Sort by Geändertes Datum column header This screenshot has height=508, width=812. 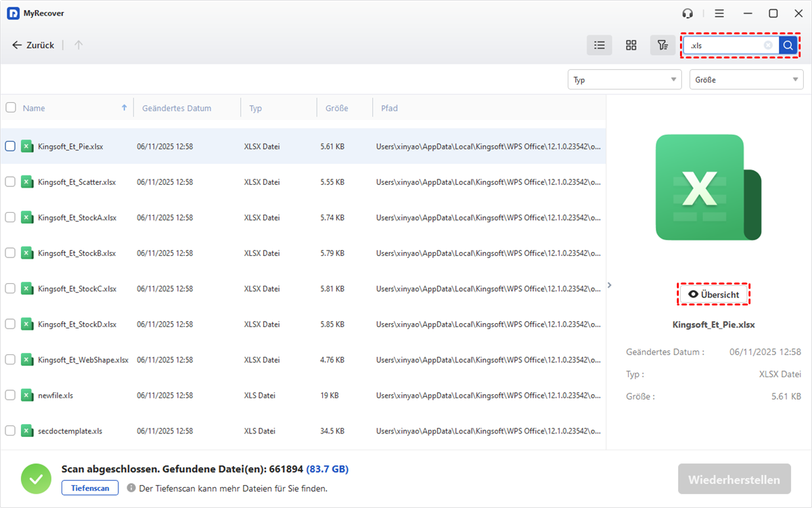point(176,108)
